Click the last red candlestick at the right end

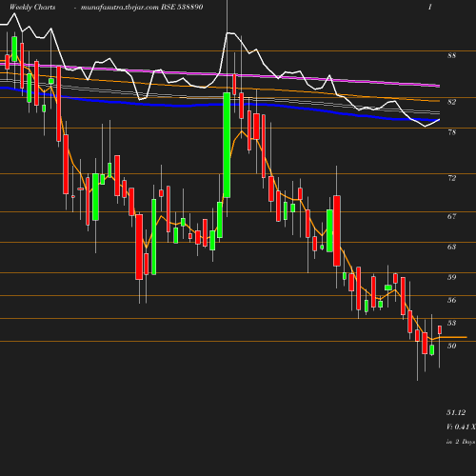pos(440,330)
